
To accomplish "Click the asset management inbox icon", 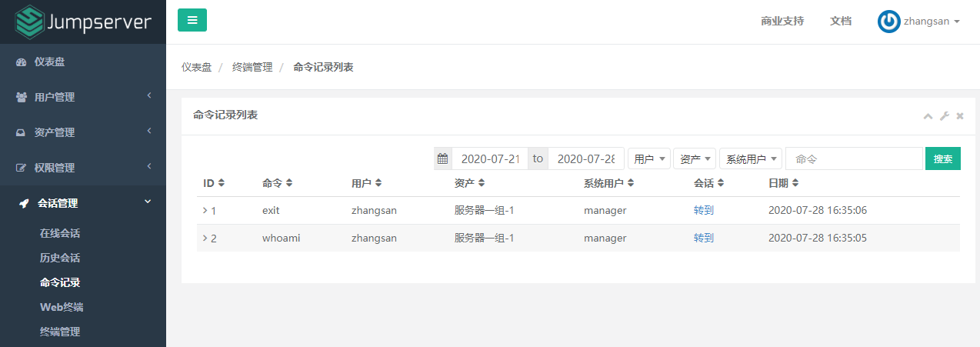I will (22, 132).
